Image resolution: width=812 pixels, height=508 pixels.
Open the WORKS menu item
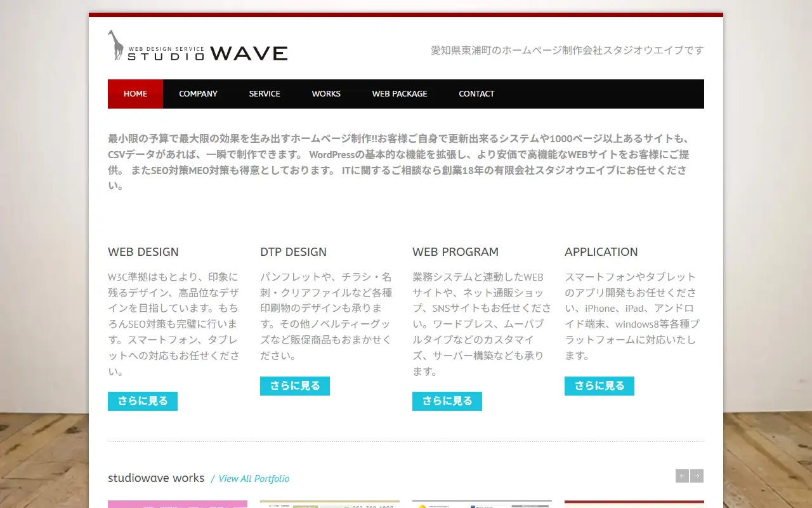326,94
